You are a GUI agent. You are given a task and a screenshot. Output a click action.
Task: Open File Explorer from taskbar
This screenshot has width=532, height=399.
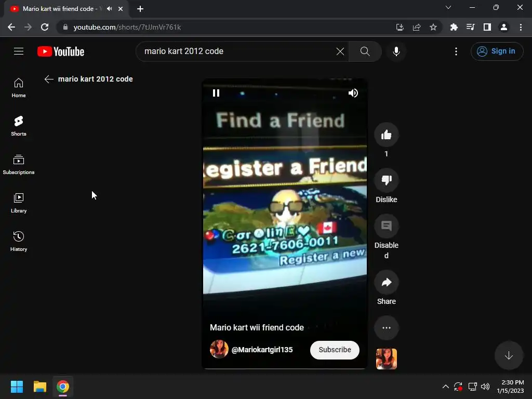39,387
